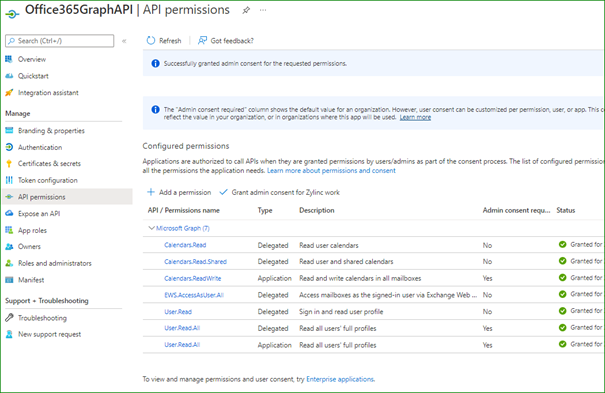
Task: Open the Overview menu item
Action: click(32, 59)
